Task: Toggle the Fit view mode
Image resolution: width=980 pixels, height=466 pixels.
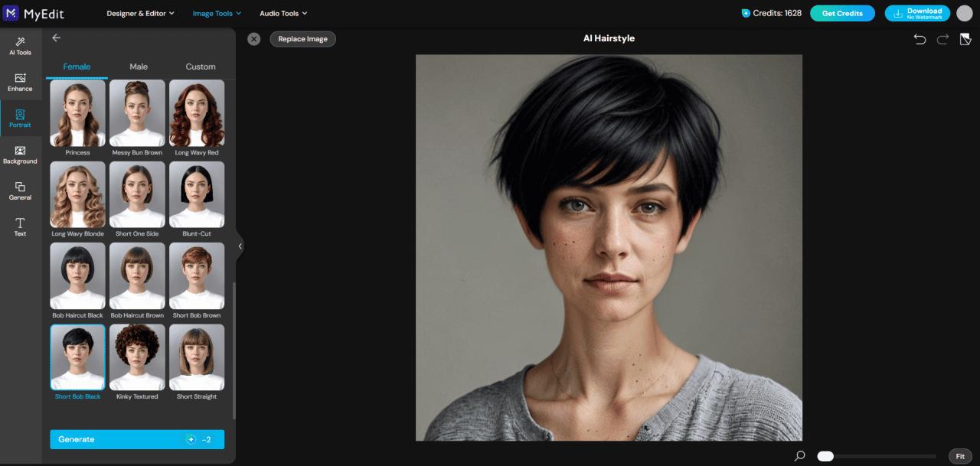Action: (959, 455)
